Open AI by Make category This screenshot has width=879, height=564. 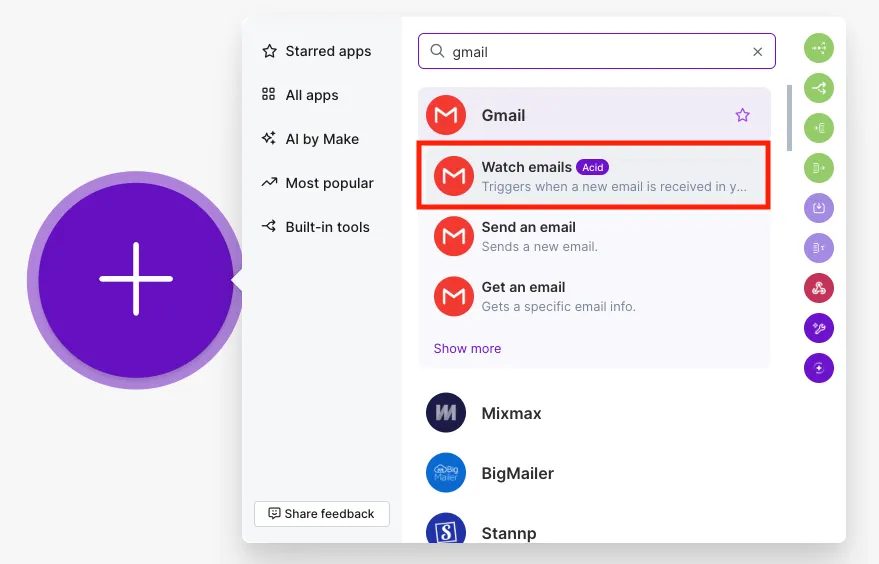311,138
